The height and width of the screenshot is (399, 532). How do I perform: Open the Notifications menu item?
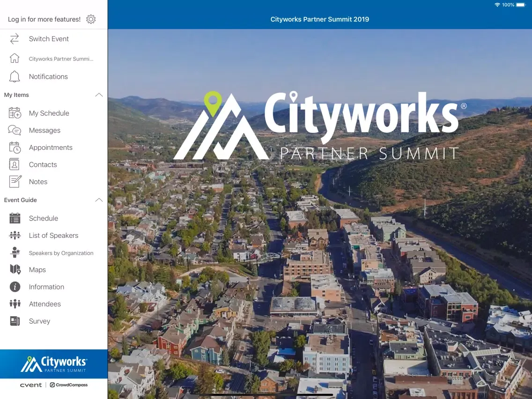[54, 77]
